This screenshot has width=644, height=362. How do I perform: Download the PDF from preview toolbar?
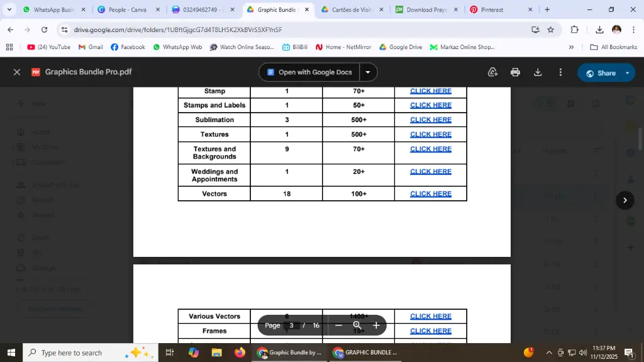(x=538, y=72)
